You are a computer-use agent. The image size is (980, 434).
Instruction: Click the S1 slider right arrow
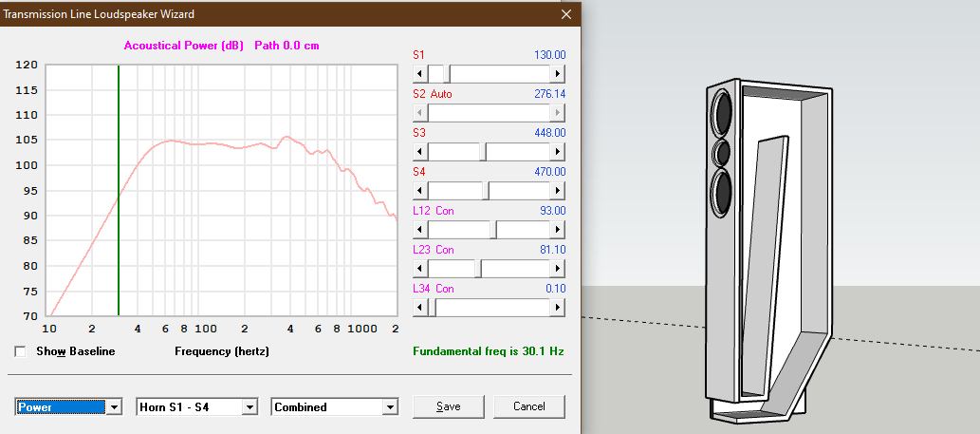[558, 74]
